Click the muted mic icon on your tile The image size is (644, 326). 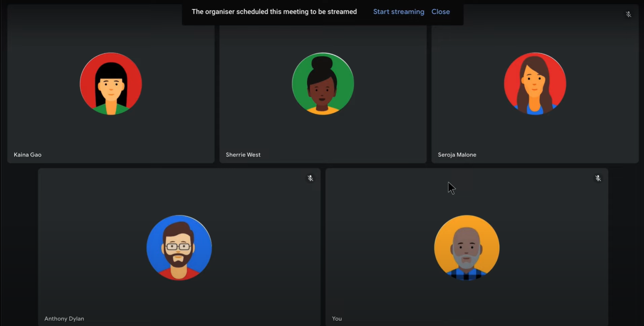point(598,178)
